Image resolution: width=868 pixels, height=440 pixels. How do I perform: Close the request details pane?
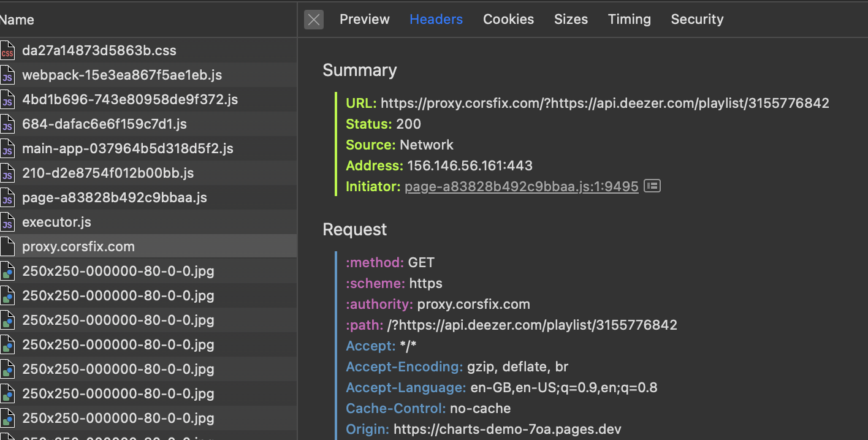[314, 20]
